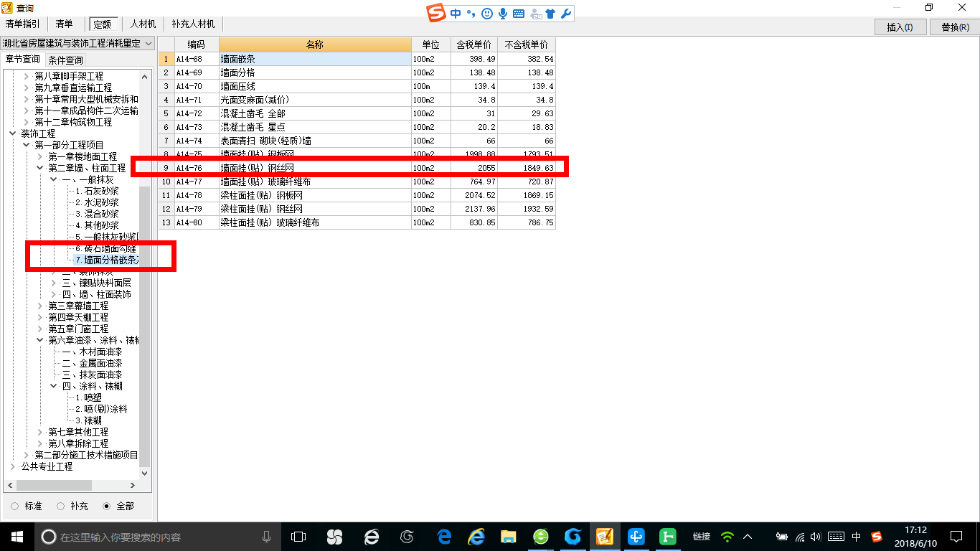Click the tree horizontal scrollbar thumb
The width and height of the screenshot is (980, 551).
[52, 486]
